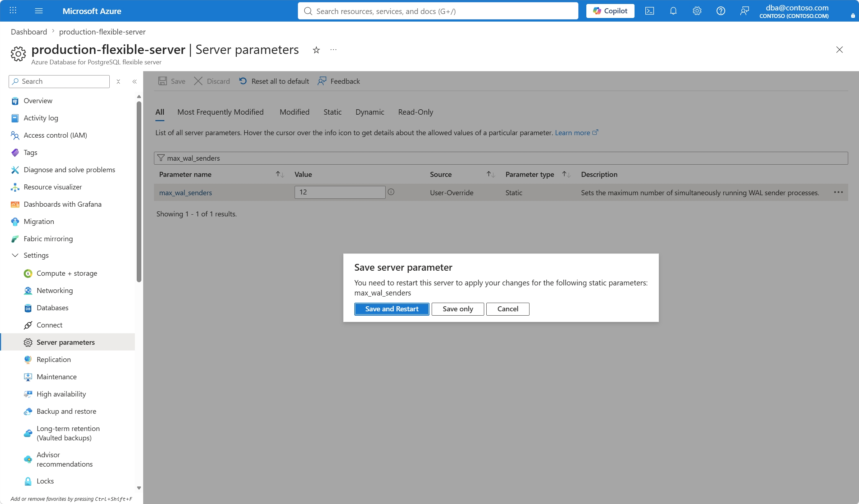The height and width of the screenshot is (504, 859).
Task: Open portal settings gear in header
Action: [x=697, y=11]
